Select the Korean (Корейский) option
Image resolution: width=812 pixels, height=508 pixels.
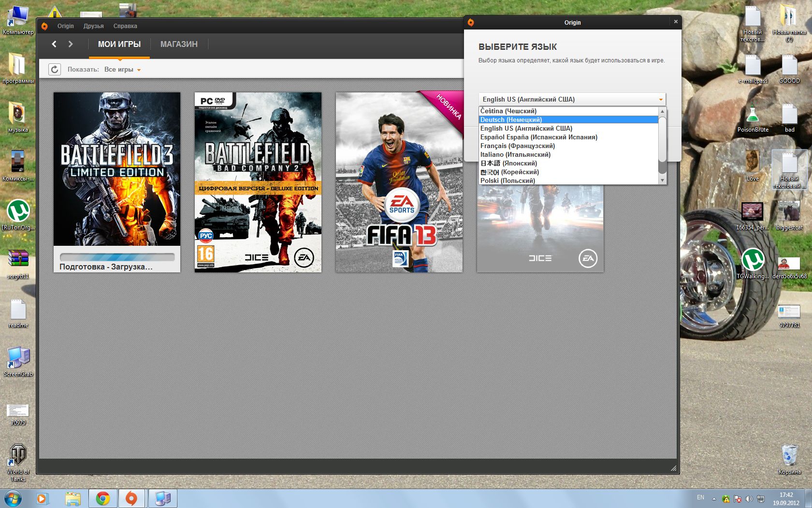[568, 172]
